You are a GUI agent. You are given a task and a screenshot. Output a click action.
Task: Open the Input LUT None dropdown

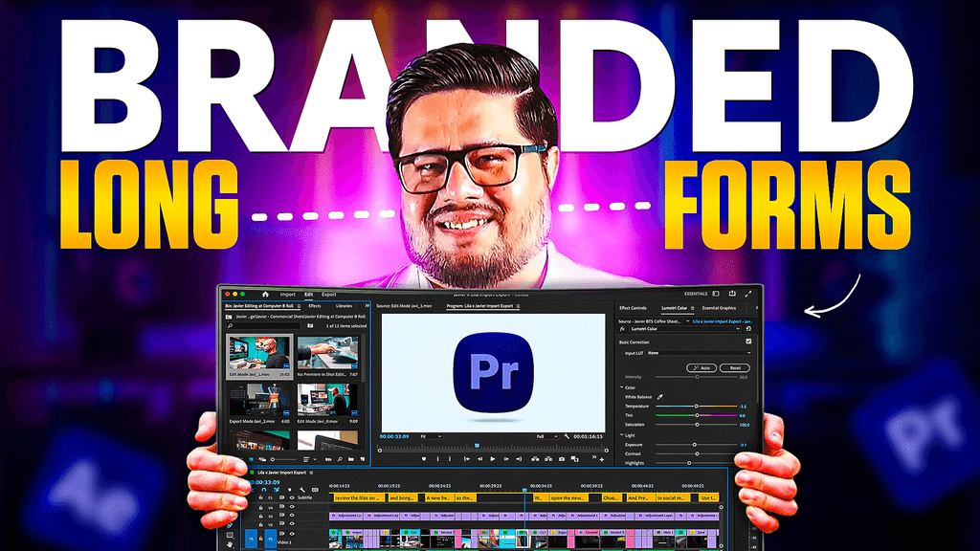(699, 353)
